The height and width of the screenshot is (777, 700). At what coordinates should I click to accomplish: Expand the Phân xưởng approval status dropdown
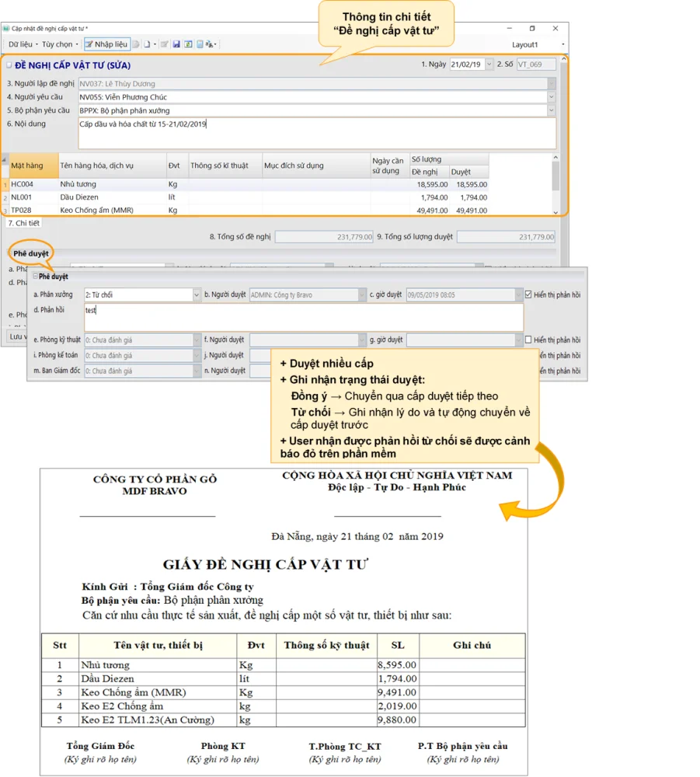point(197,295)
